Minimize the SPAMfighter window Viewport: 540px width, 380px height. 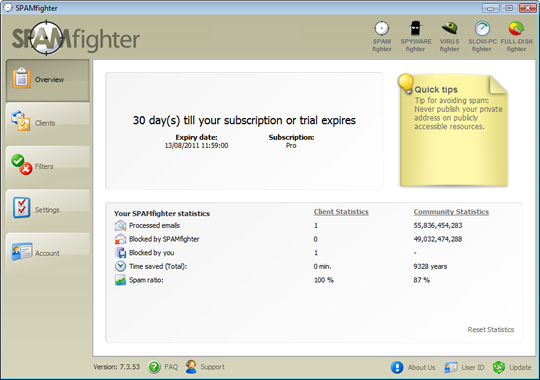[x=491, y=8]
